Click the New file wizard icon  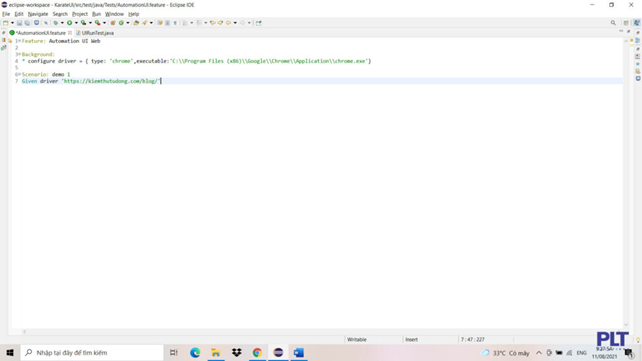6,23
